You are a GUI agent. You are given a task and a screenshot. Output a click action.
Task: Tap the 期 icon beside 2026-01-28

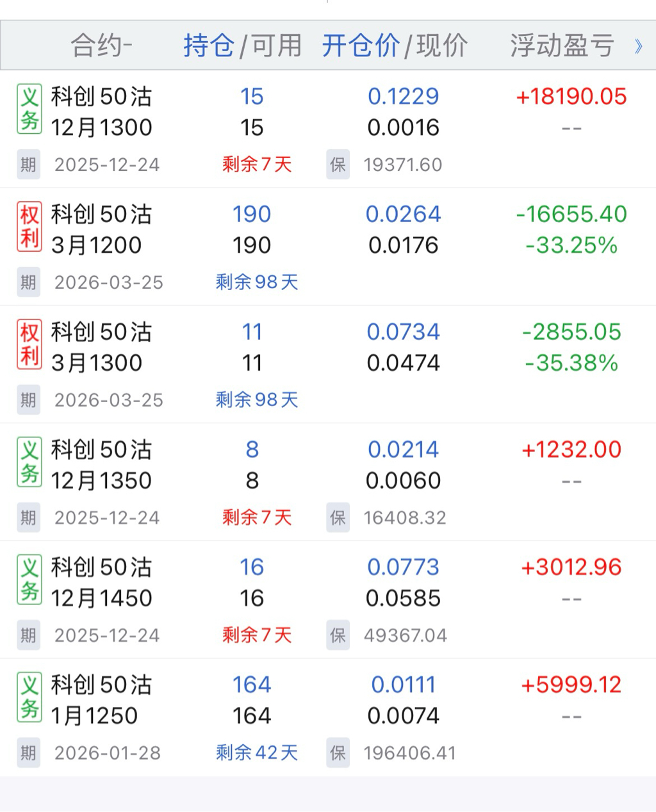[x=28, y=752]
